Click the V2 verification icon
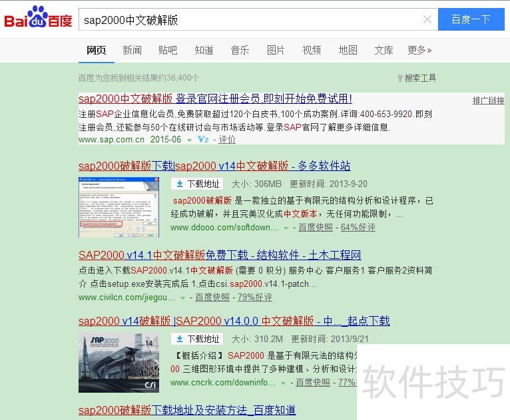The image size is (510, 420). click(203, 140)
